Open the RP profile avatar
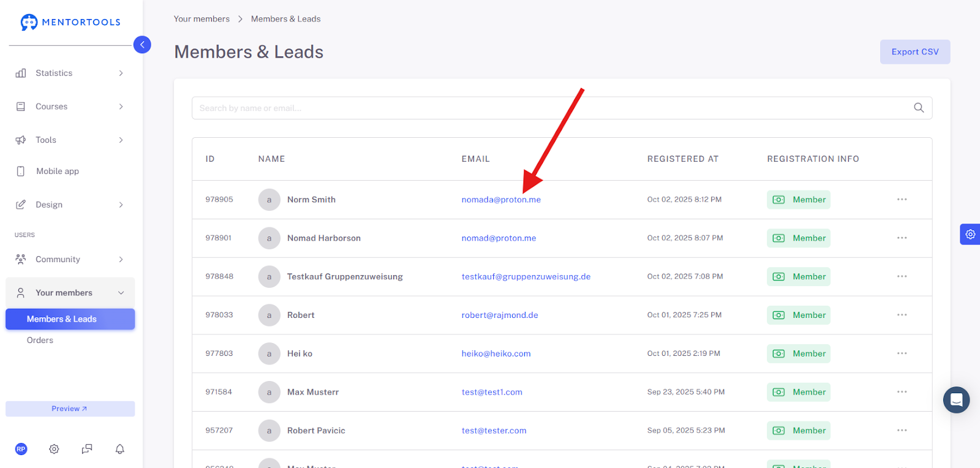980x468 pixels. click(x=21, y=449)
